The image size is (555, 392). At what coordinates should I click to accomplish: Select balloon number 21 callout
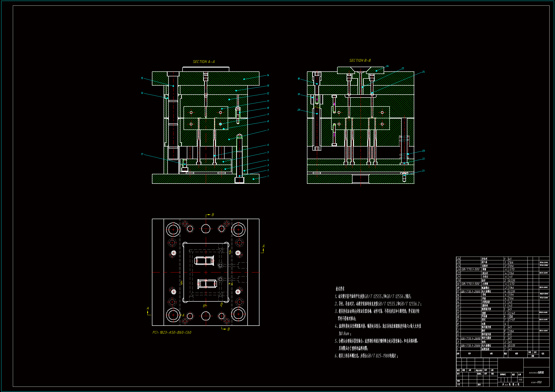pyautogui.click(x=423, y=171)
